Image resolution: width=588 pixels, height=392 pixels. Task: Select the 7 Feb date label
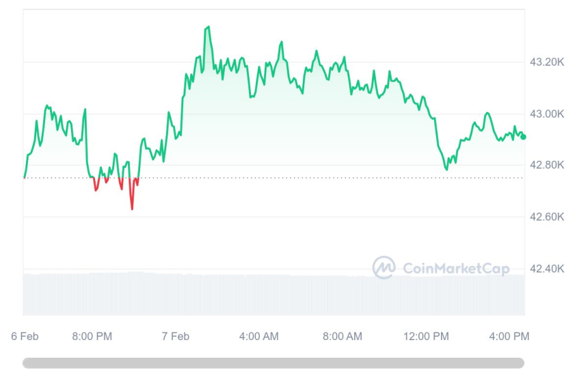[175, 336]
